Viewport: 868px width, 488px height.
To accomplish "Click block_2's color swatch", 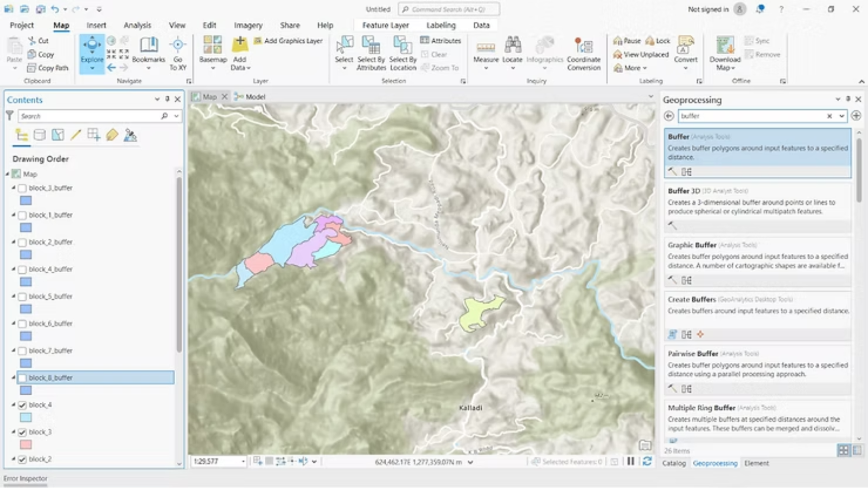I will click(25, 471).
